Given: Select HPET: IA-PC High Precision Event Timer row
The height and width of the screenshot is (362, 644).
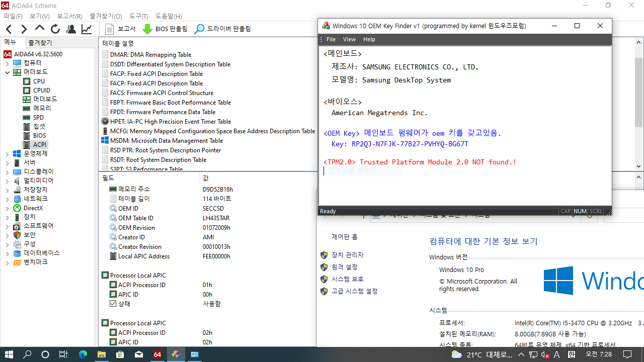Looking at the screenshot, I should point(166,122).
